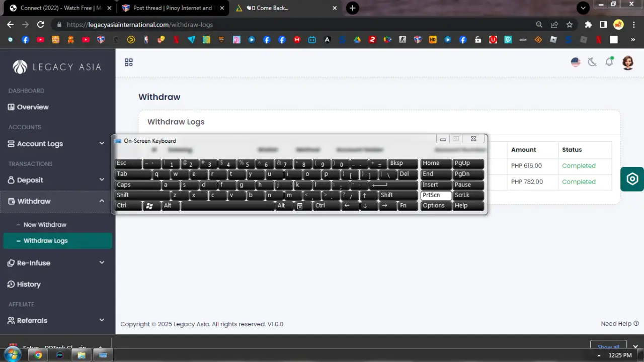Toggle ScrLk key on On-Screen Keyboard
644x362 pixels.
(468, 195)
